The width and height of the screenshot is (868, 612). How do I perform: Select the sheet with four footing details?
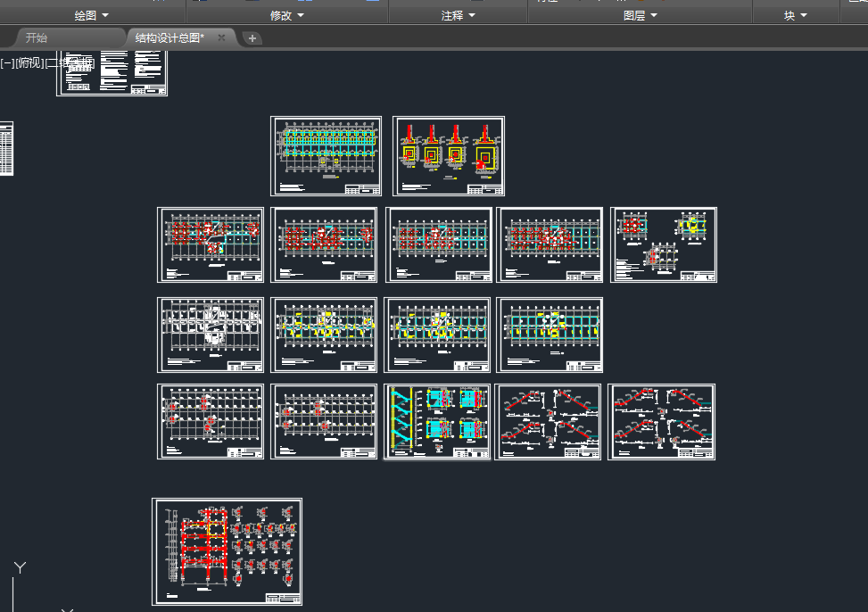(449, 156)
